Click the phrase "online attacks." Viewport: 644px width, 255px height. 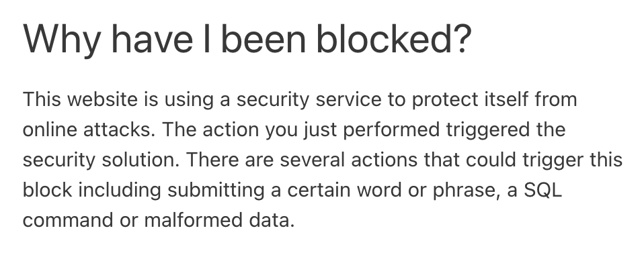click(x=89, y=130)
